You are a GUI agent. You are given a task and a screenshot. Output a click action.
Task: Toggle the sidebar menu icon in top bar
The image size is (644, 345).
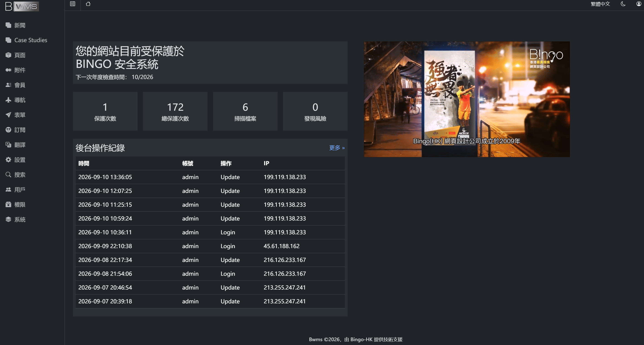pyautogui.click(x=73, y=4)
